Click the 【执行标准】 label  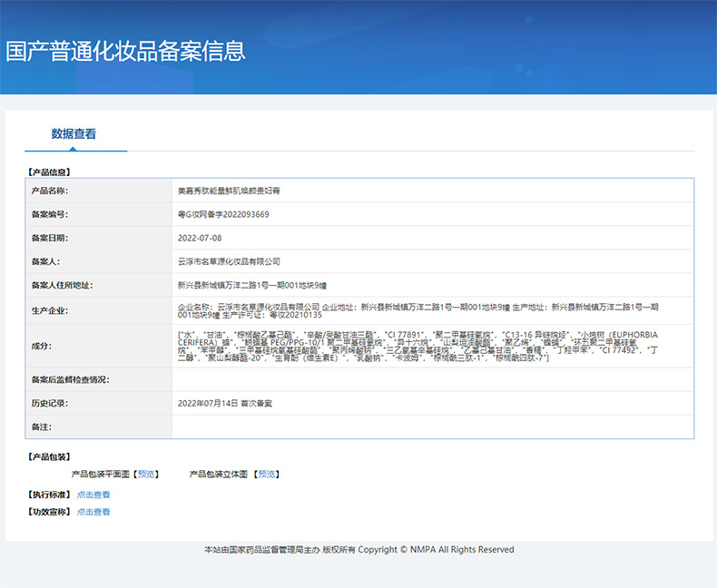(49, 495)
